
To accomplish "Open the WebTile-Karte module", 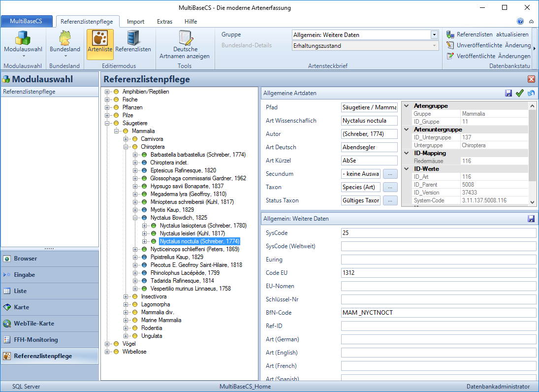I will (50, 323).
